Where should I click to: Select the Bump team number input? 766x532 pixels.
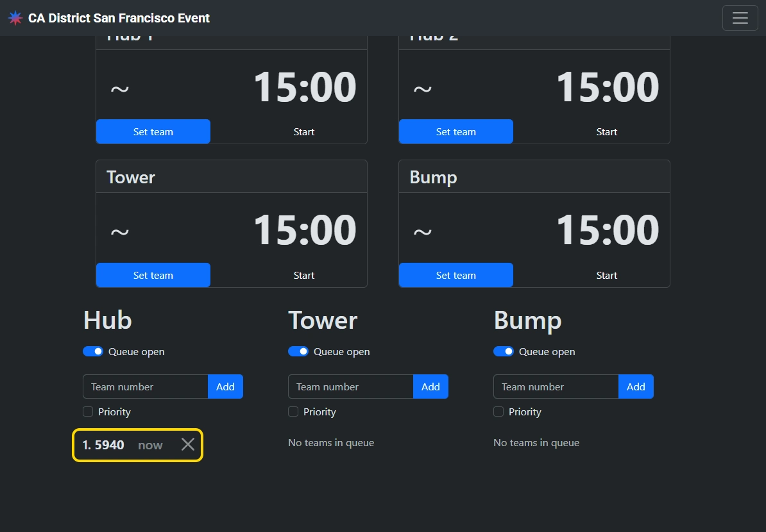(556, 387)
